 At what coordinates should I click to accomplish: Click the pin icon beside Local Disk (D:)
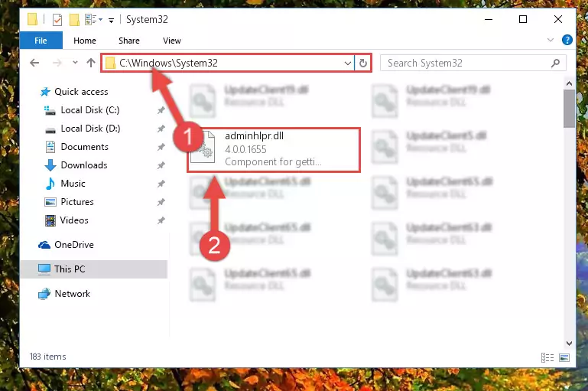161,129
